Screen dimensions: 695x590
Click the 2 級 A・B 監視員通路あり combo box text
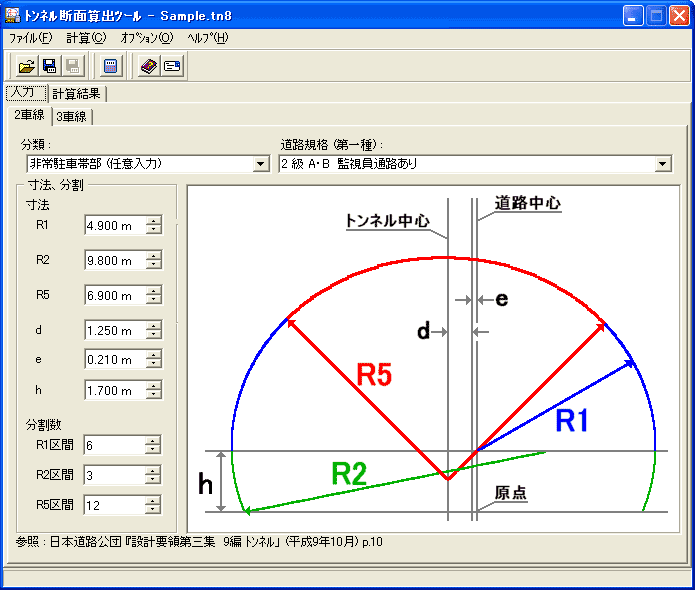point(467,164)
